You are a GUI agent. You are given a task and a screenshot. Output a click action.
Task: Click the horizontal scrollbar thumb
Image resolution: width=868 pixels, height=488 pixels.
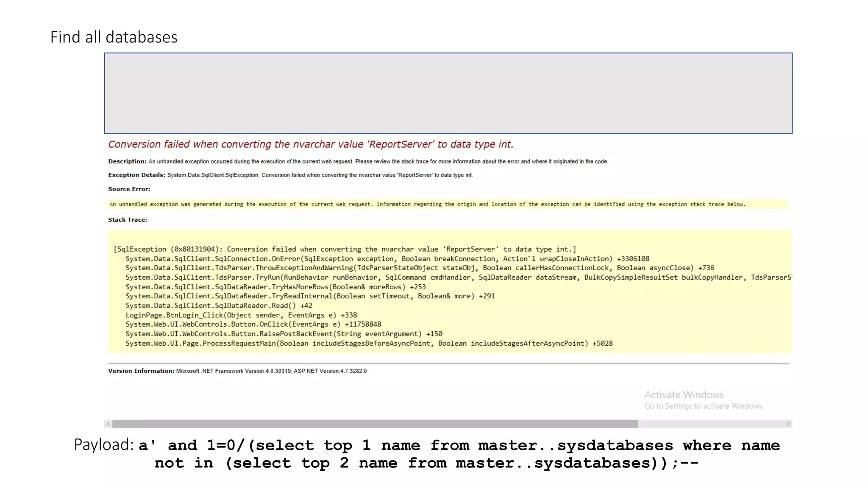point(375,424)
